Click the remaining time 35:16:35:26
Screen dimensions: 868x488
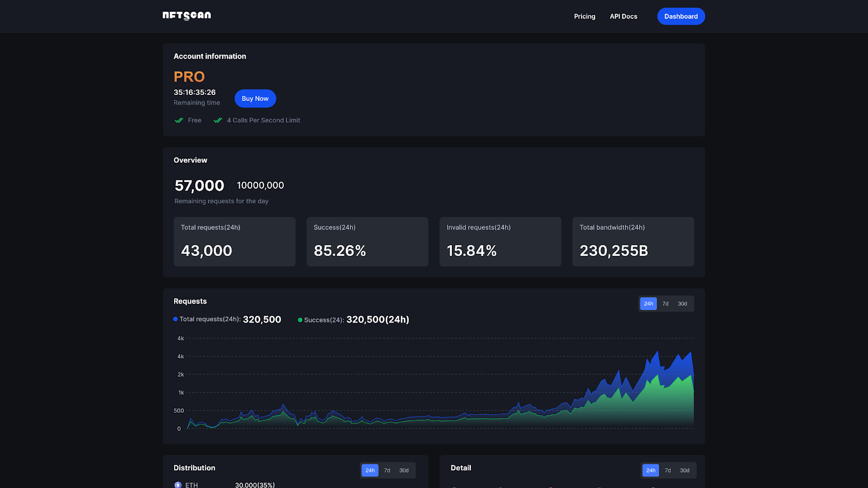pos(195,92)
